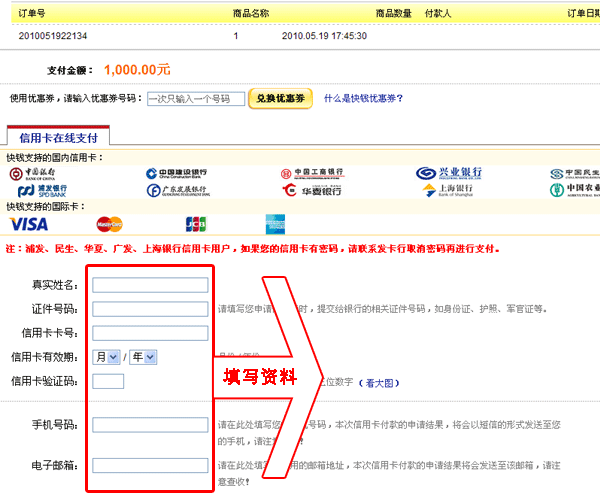The height and width of the screenshot is (500, 600).
Task: Switch to the 信用卡在线支付 tab
Action: [x=58, y=137]
